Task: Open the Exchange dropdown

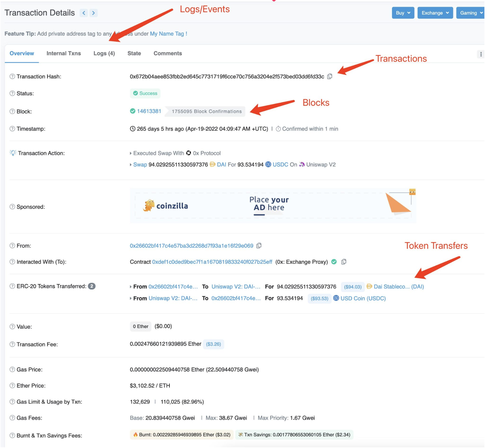Action: 435,13
